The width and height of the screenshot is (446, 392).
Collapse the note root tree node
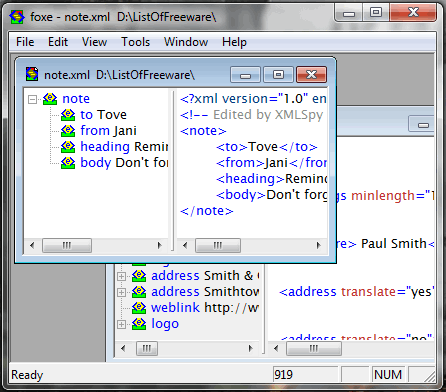coord(32,99)
